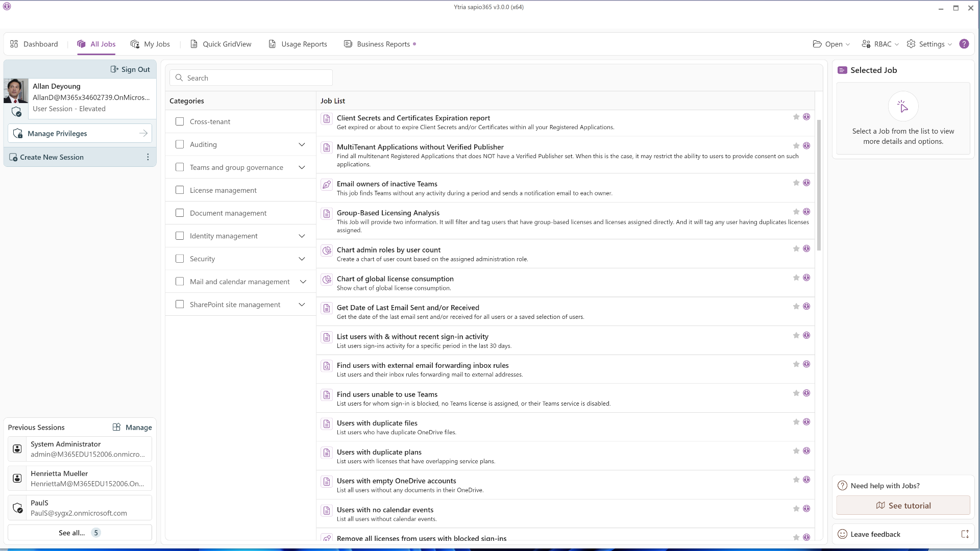
Task: Expand the Auditing category
Action: point(302,144)
